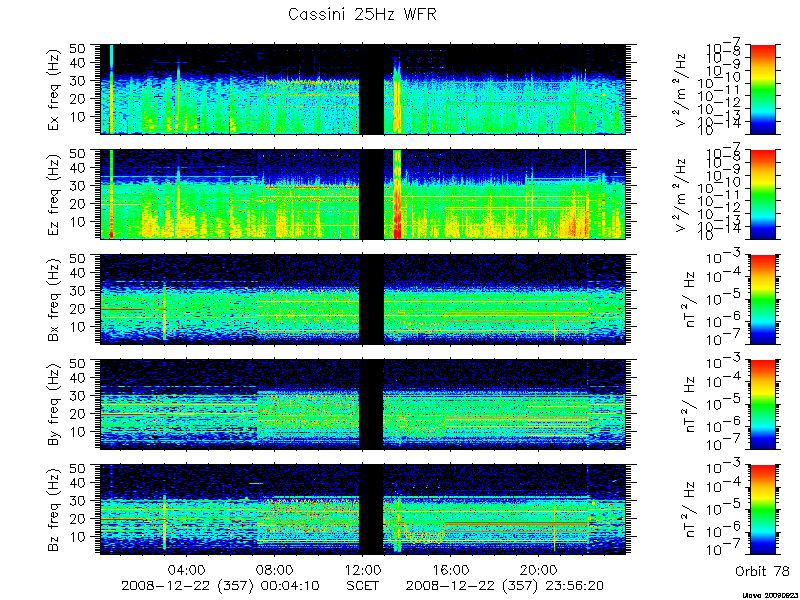Click the 'Orbit 78' label
This screenshot has width=800, height=600.
coord(762,571)
